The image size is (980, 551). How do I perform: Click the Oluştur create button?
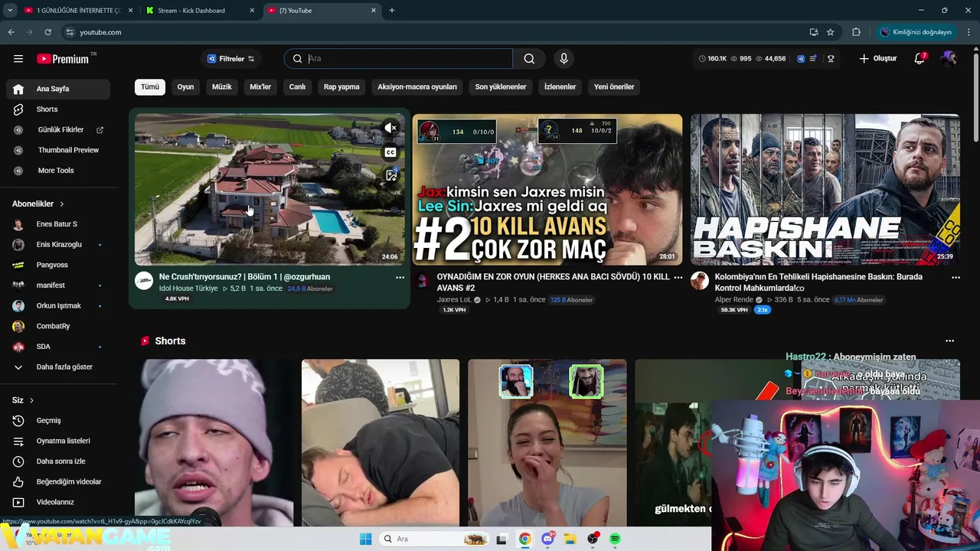pyautogui.click(x=877, y=59)
